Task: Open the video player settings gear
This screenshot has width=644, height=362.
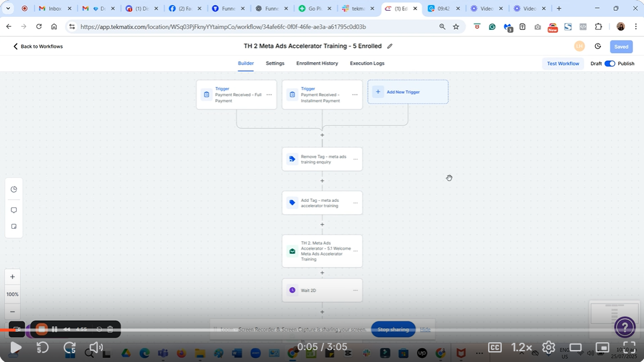Action: click(548, 348)
